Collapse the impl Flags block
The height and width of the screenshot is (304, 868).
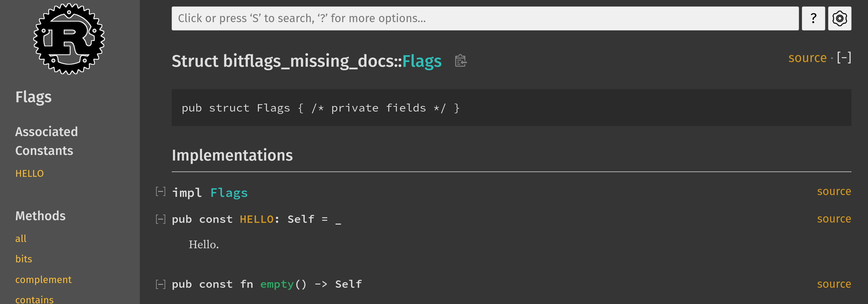(x=161, y=192)
